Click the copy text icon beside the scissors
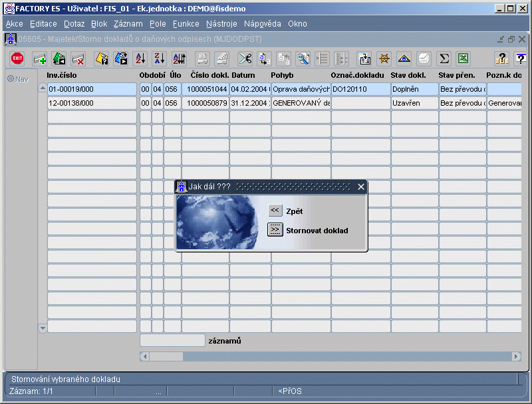532x404 pixels. pos(264,58)
